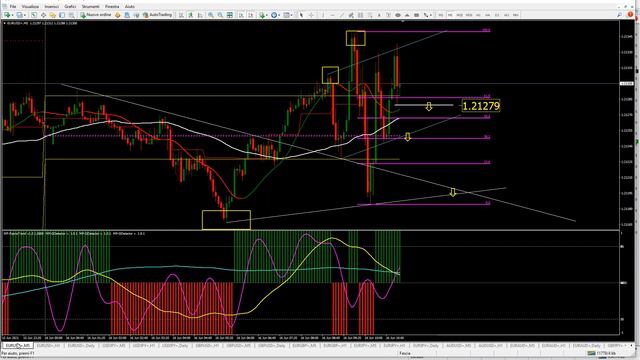Open the Strumenti menu
This screenshot has height=360, width=640.
(x=90, y=7)
